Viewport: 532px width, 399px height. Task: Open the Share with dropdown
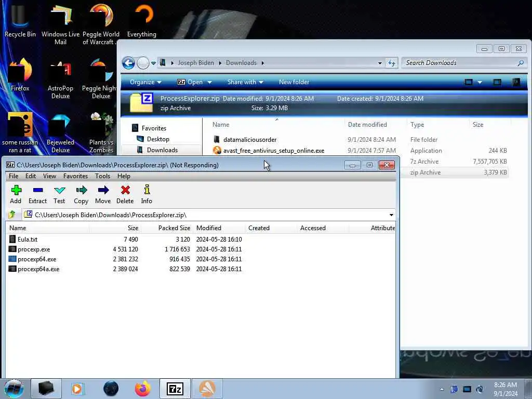(245, 82)
